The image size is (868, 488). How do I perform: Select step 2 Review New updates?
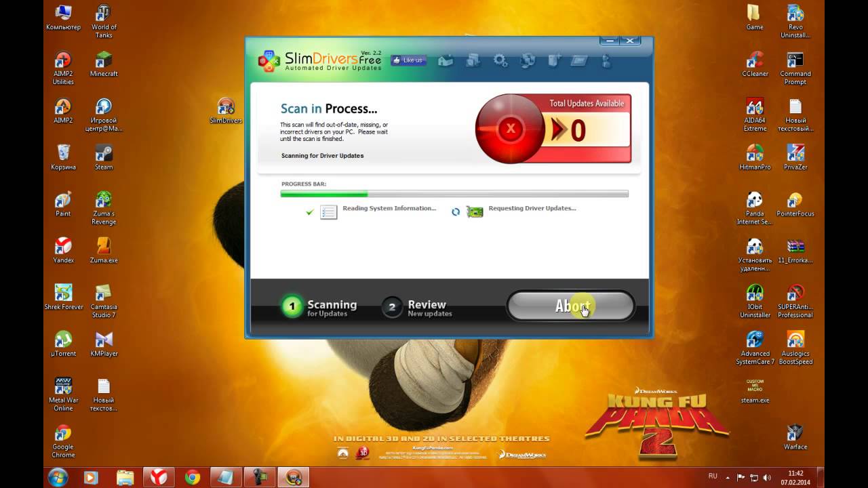pyautogui.click(x=417, y=307)
